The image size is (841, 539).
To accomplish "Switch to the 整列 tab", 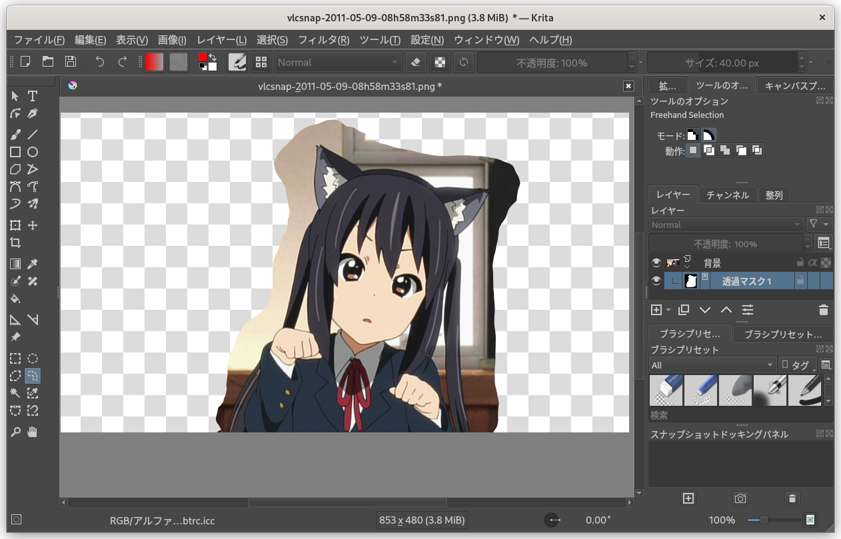I will (x=774, y=195).
